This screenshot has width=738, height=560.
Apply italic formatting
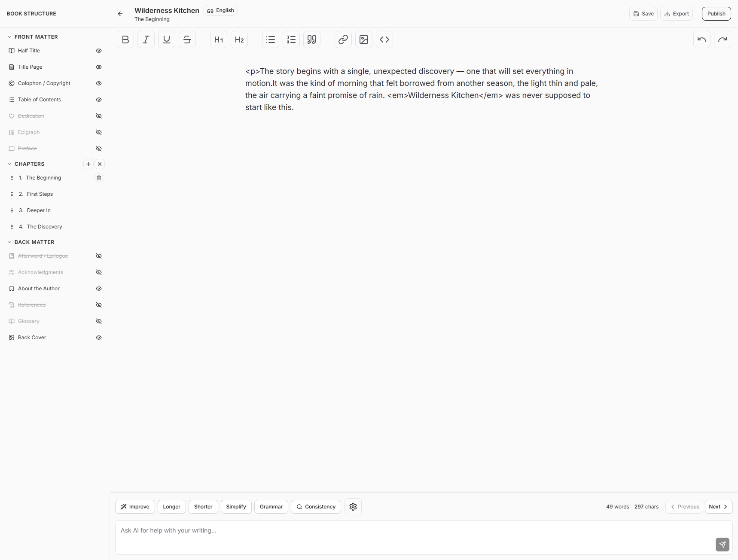[146, 40]
